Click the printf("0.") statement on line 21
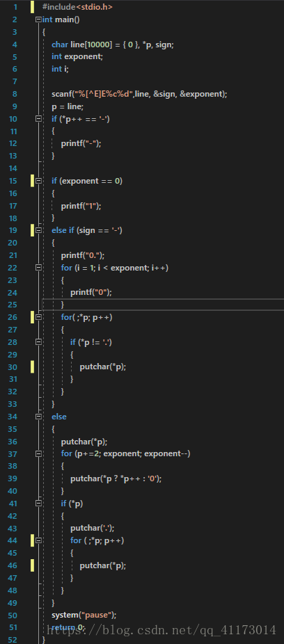The height and width of the screenshot is (644, 284). [83, 255]
